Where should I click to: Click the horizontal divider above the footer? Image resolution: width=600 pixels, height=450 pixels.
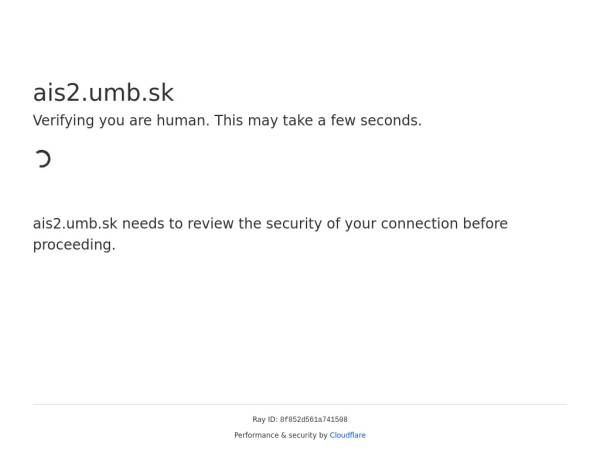pyautogui.click(x=300, y=405)
